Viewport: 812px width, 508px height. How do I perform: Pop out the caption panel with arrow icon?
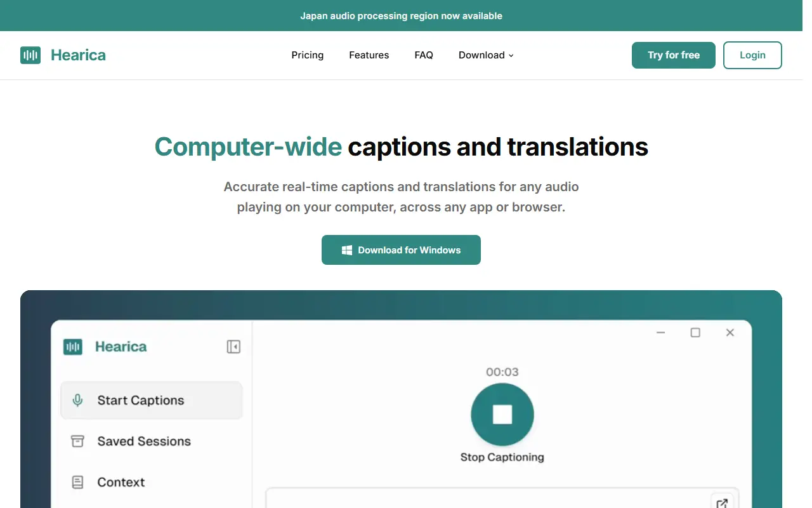(722, 503)
